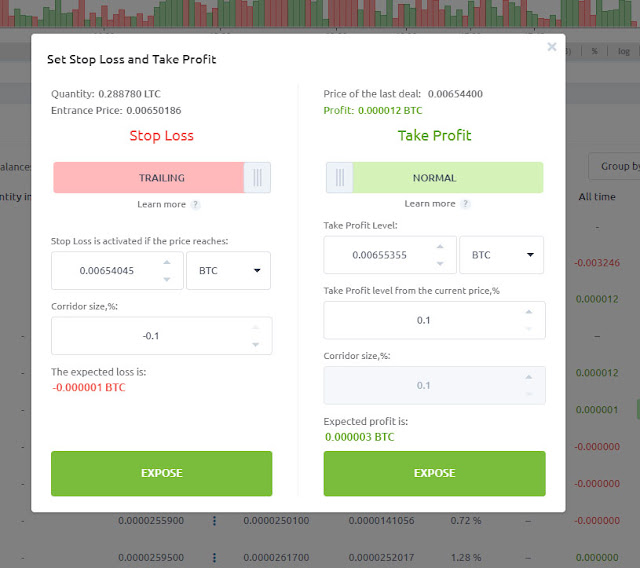Click the Stop Loss help question mark icon
640x568 pixels.
pyautogui.click(x=196, y=204)
